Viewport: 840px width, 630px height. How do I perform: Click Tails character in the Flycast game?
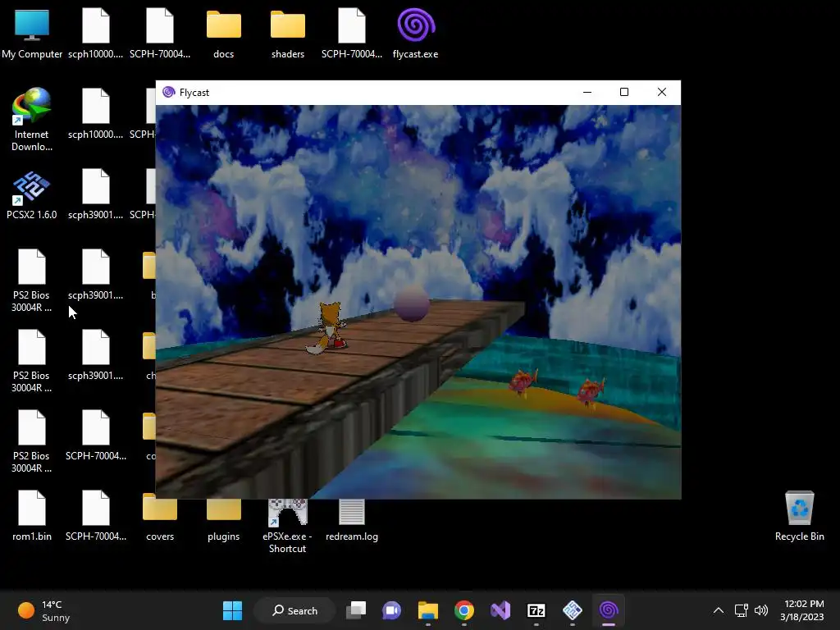(327, 328)
